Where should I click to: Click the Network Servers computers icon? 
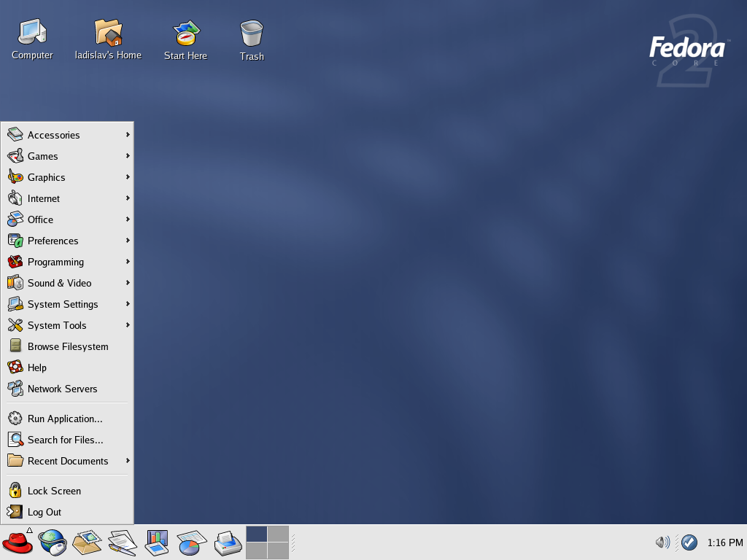(x=15, y=389)
